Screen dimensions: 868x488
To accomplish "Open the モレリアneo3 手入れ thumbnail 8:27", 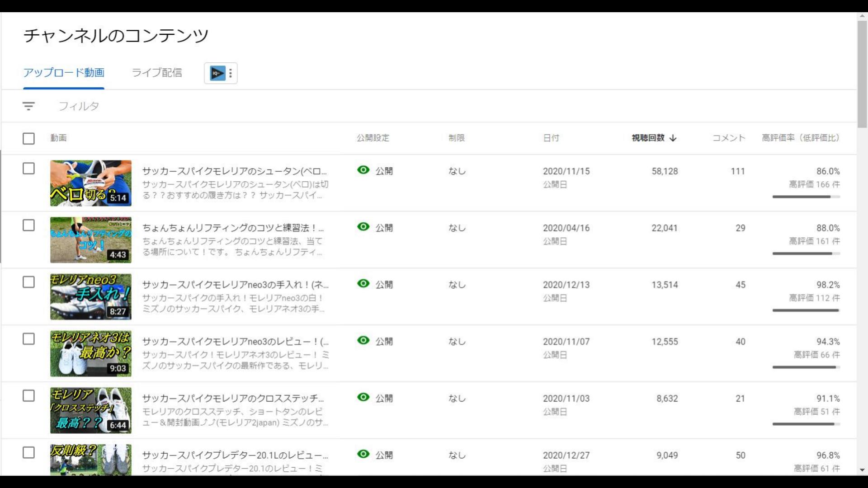I will point(91,297).
